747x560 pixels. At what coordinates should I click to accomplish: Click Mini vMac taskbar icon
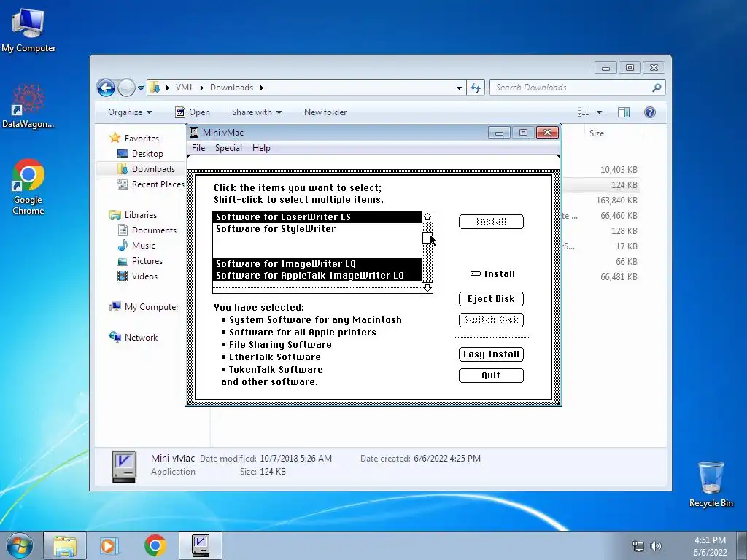pos(201,545)
